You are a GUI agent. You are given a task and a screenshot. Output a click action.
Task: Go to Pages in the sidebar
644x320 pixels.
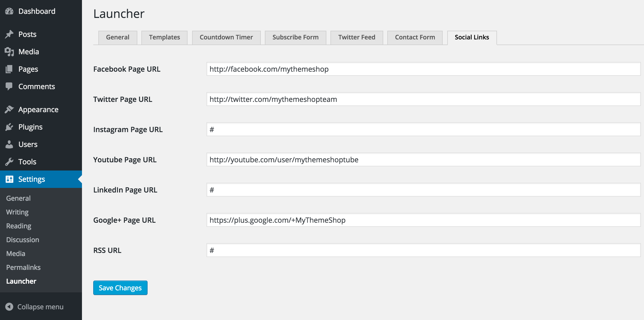point(28,69)
